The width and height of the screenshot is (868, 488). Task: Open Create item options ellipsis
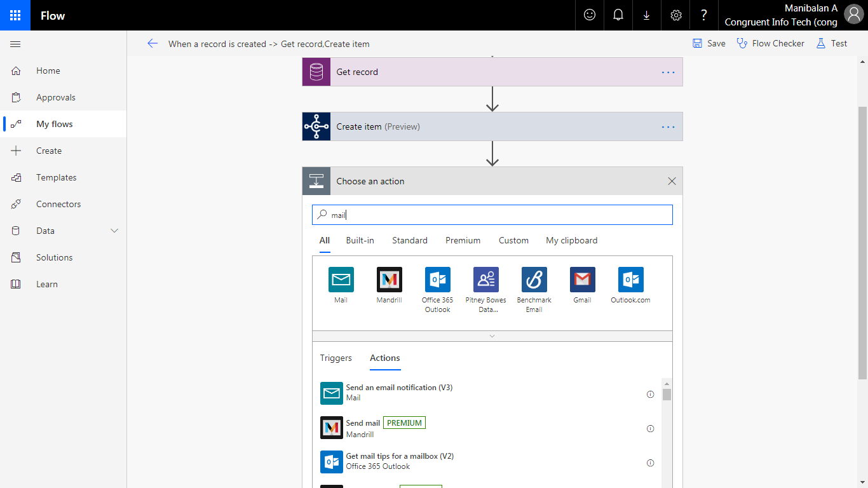coord(668,127)
